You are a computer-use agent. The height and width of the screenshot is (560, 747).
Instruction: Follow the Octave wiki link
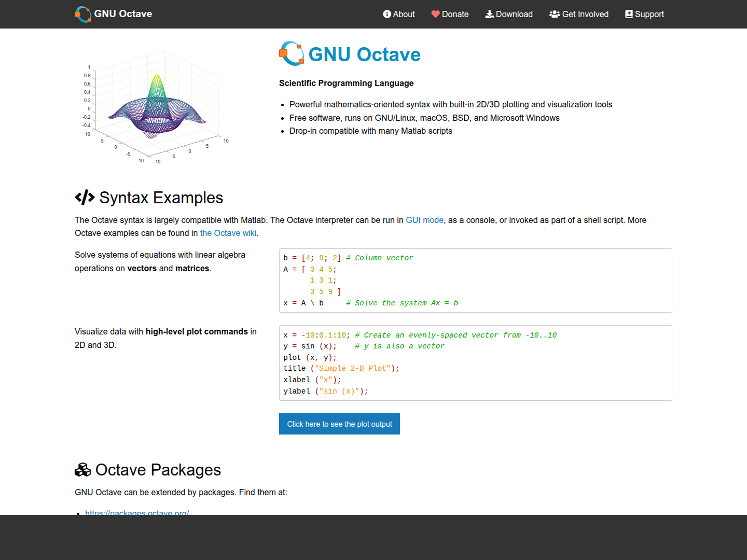228,233
